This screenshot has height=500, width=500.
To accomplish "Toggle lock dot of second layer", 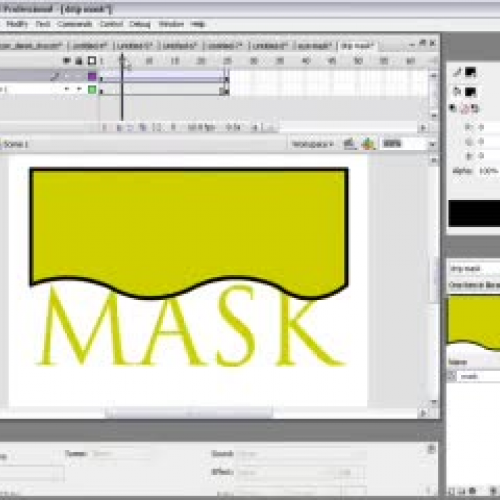I will (x=79, y=89).
